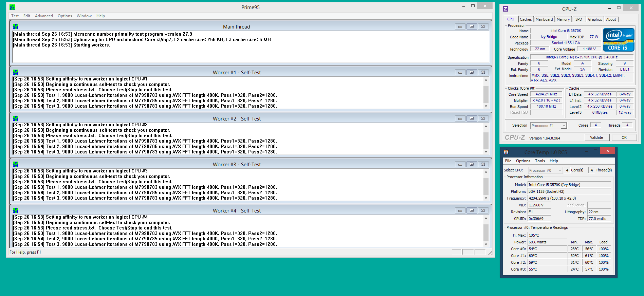Viewport: 644px width, 296px height.
Task: Click the Worker #1 window icon
Action: coord(16,72)
